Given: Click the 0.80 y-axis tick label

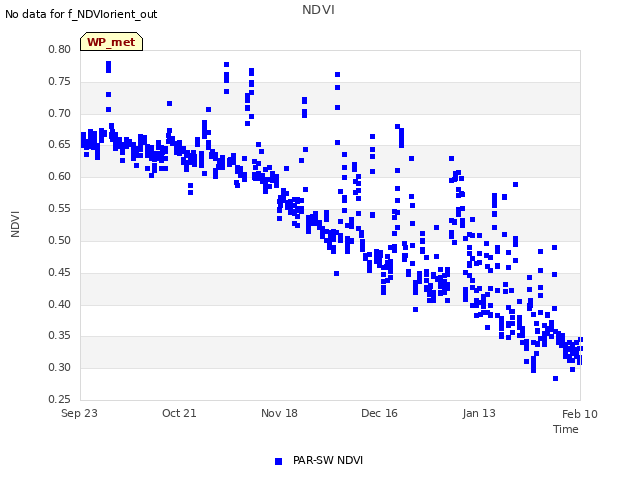Looking at the screenshot, I should pyautogui.click(x=60, y=49).
